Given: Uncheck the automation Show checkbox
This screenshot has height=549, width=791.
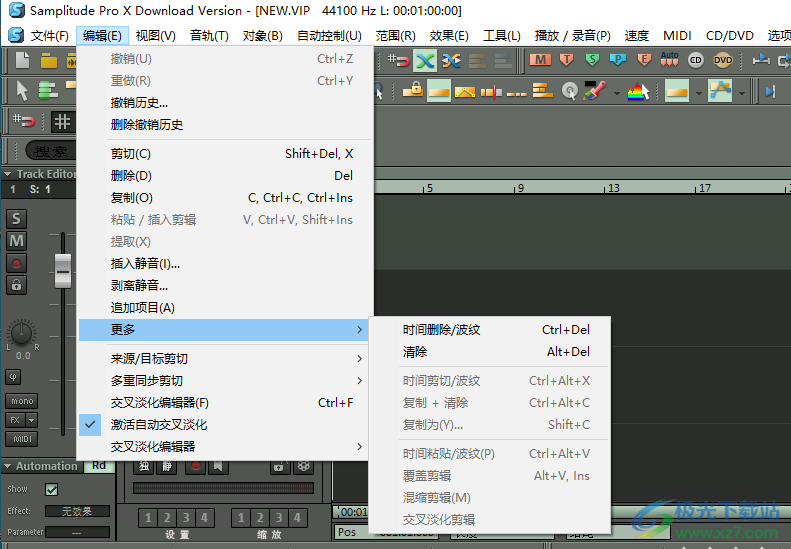Looking at the screenshot, I should click(x=51, y=489).
